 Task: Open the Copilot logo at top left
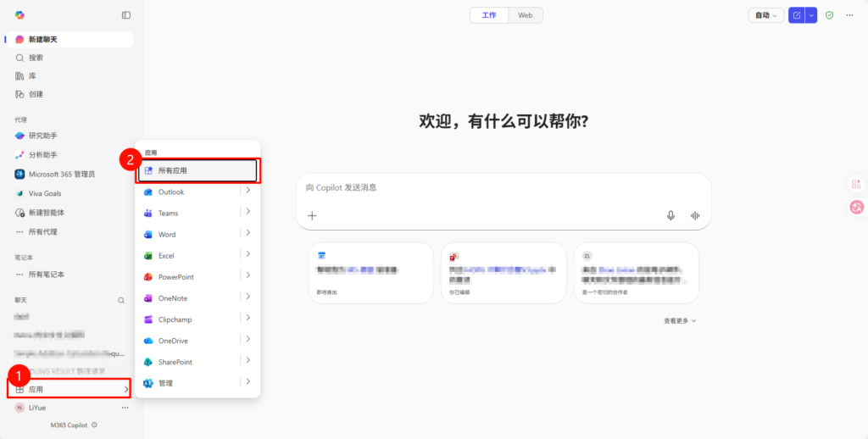click(x=19, y=15)
